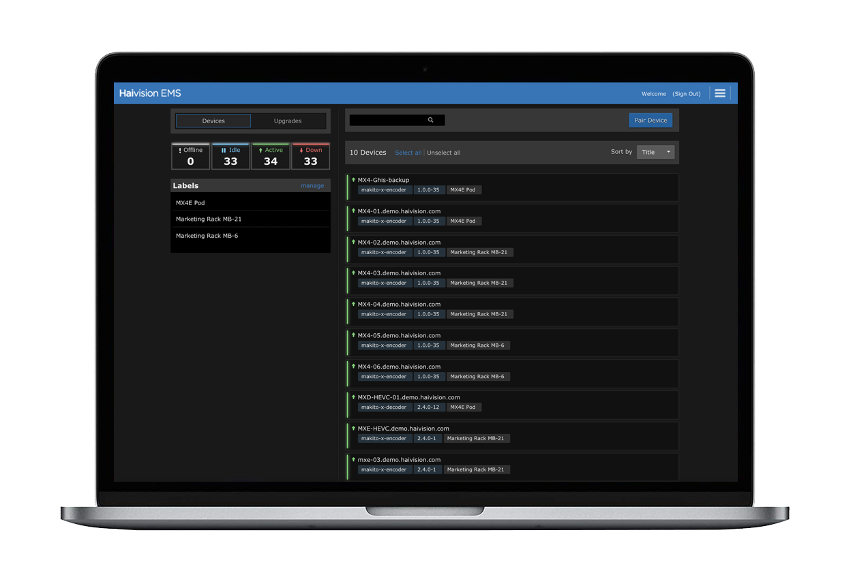Open the Sort by Title dropdown
Screen dimensions: 868x588
[656, 152]
